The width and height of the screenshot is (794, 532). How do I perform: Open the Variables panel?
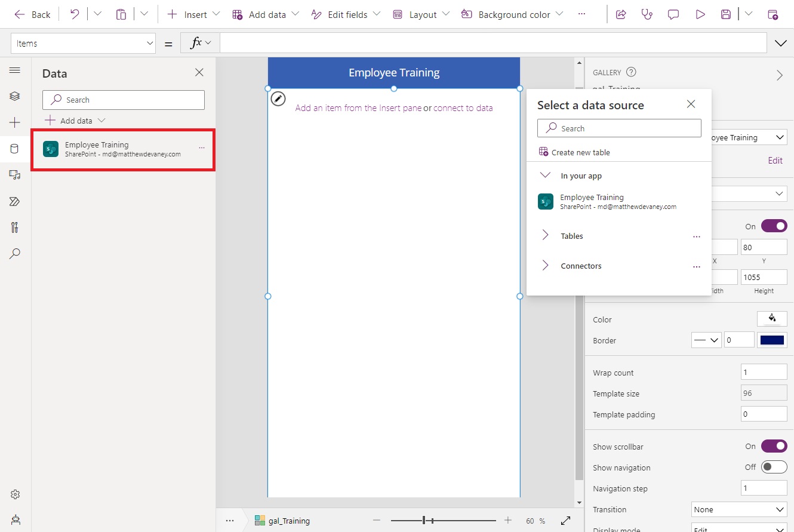(15, 227)
